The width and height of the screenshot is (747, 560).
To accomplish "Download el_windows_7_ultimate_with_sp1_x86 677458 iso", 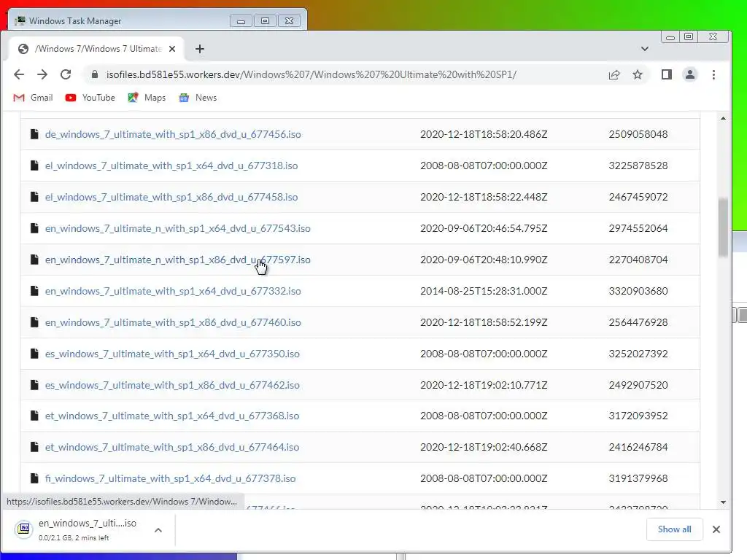I will pyautogui.click(x=171, y=197).
